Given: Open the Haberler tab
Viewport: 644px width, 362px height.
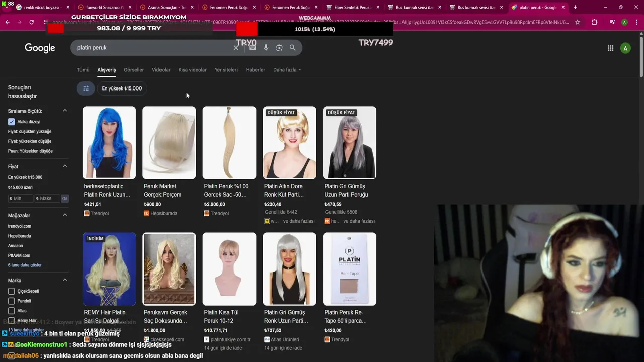Looking at the screenshot, I should [x=255, y=70].
